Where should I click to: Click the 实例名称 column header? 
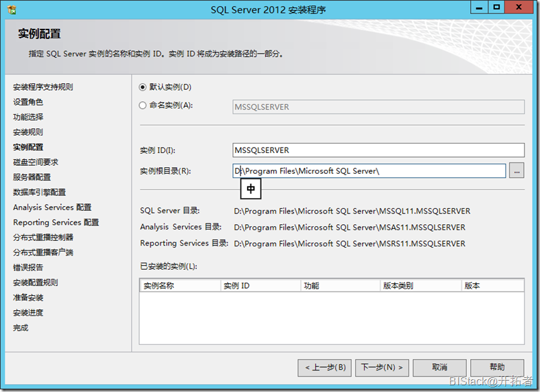[180, 286]
